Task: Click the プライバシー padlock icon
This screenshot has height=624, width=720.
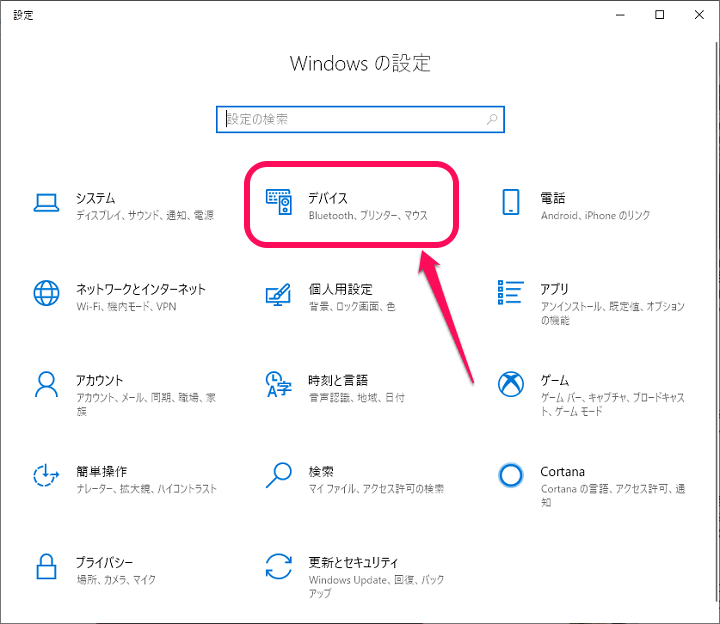Action: point(46,566)
